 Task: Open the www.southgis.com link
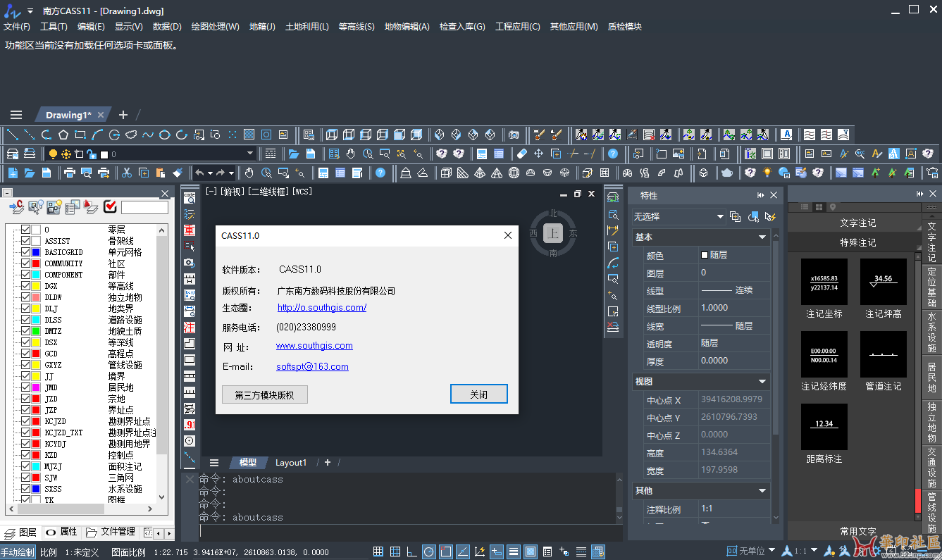click(314, 345)
